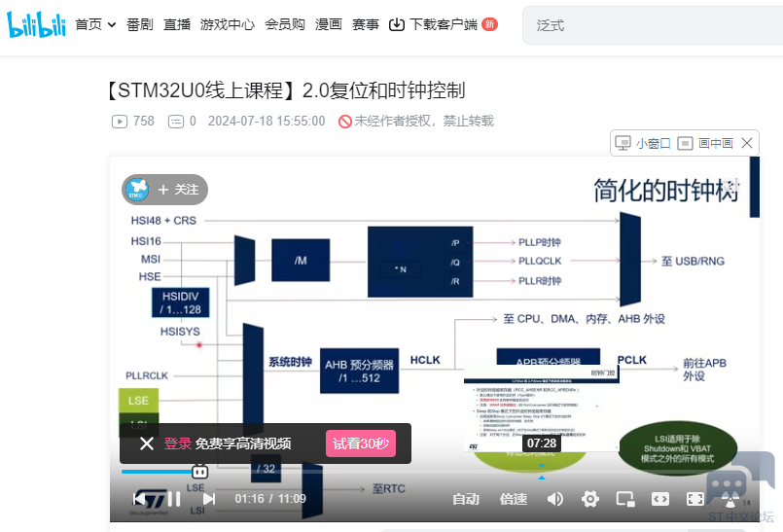Skip to next video
The image size is (783, 532).
[209, 499]
